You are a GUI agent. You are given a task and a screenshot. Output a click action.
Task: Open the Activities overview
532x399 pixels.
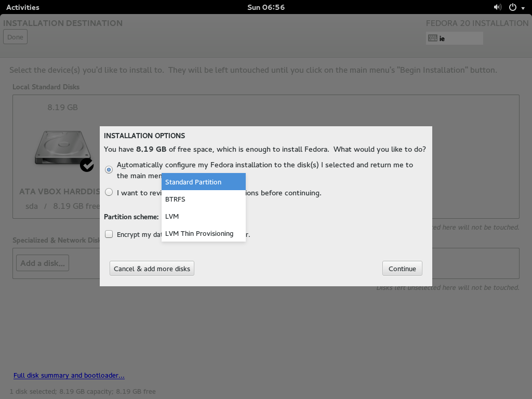(23, 7)
